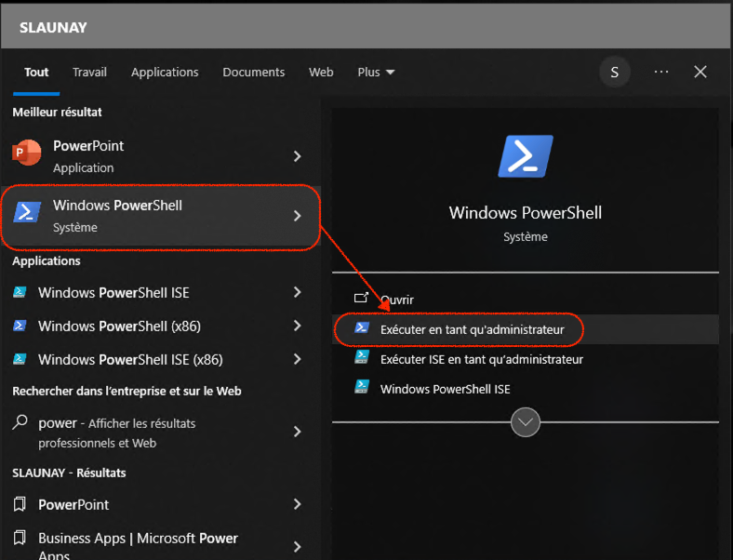The image size is (733, 560).
Task: Expand the Windows PowerShell ISE (x86) chevron
Action: pyautogui.click(x=298, y=359)
